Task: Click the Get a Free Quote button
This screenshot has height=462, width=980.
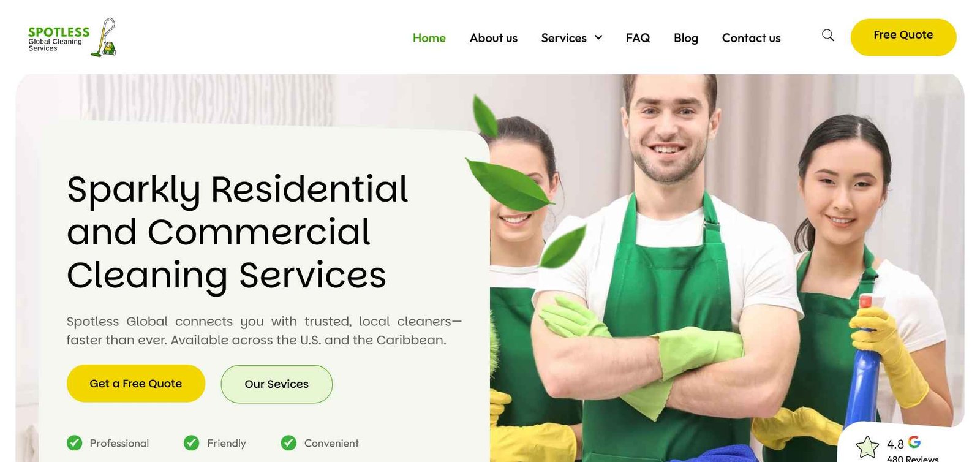Action: [x=136, y=384]
